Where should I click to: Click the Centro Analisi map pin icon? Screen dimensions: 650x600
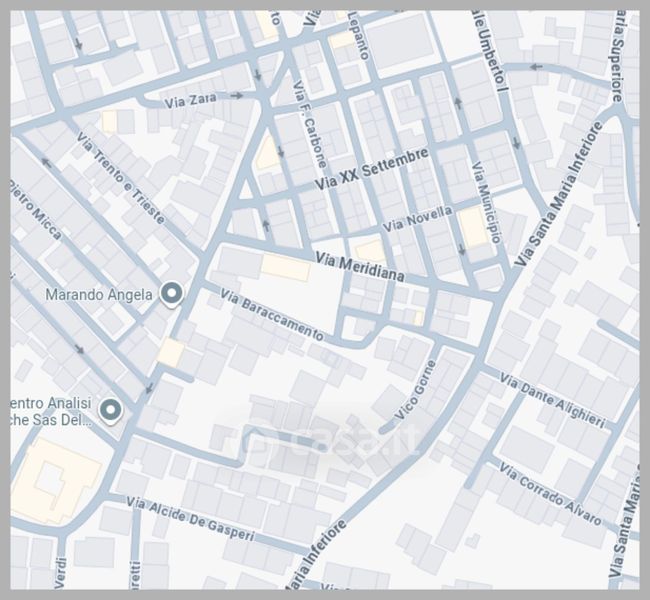pyautogui.click(x=110, y=409)
